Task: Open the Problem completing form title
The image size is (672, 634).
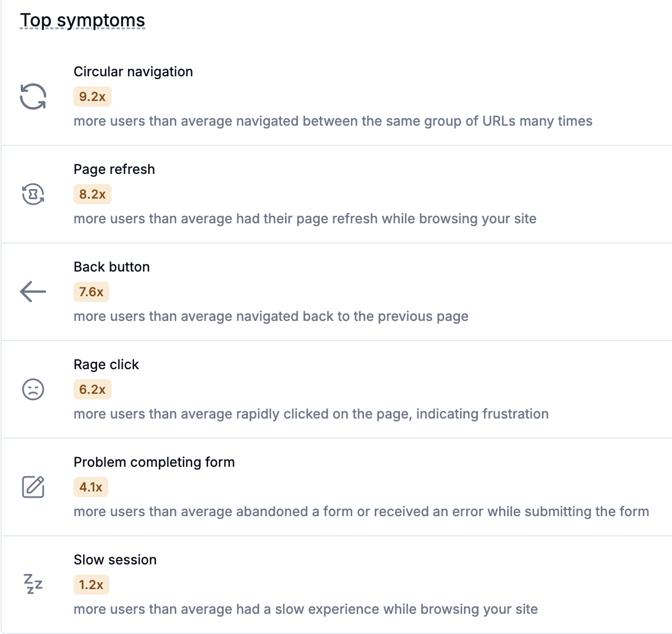Action: [154, 462]
